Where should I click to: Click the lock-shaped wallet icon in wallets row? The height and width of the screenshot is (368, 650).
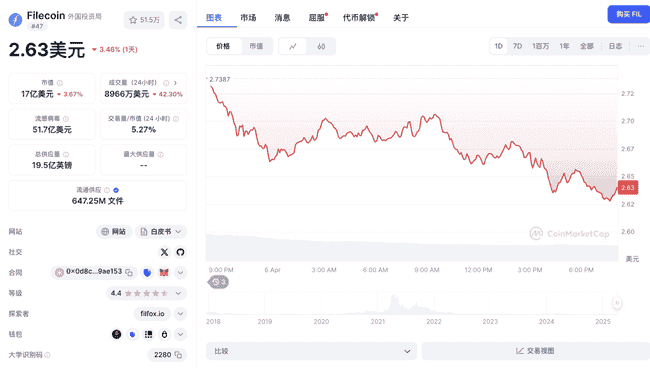(x=165, y=334)
